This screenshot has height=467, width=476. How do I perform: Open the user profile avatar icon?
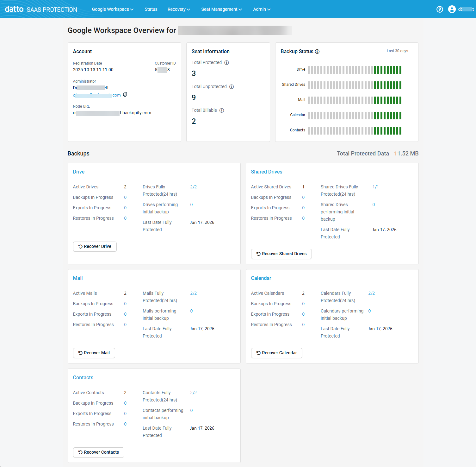coord(452,9)
